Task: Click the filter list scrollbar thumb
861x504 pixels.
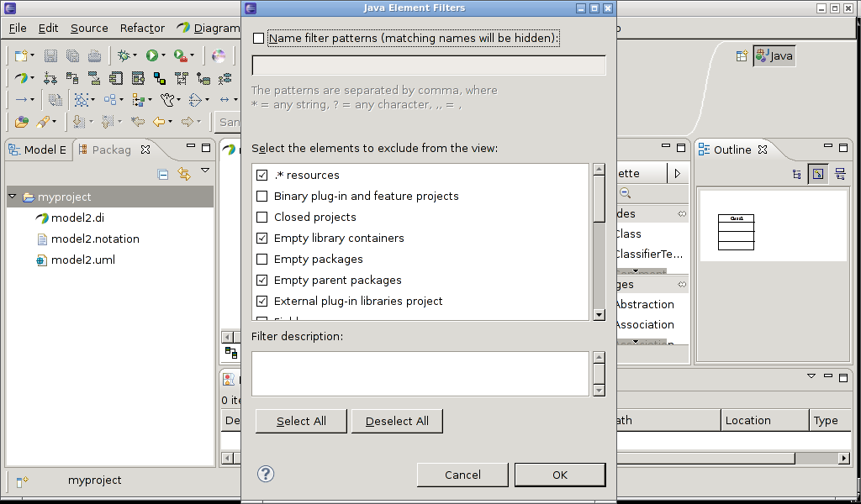Action: [x=599, y=199]
